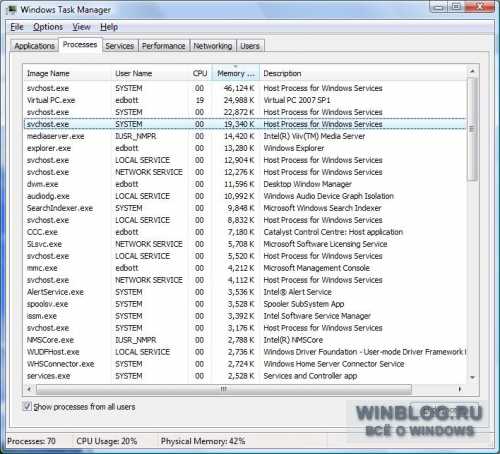Screen dimensions: 500x454
Task: Sort by User Name column header
Action: pos(150,73)
